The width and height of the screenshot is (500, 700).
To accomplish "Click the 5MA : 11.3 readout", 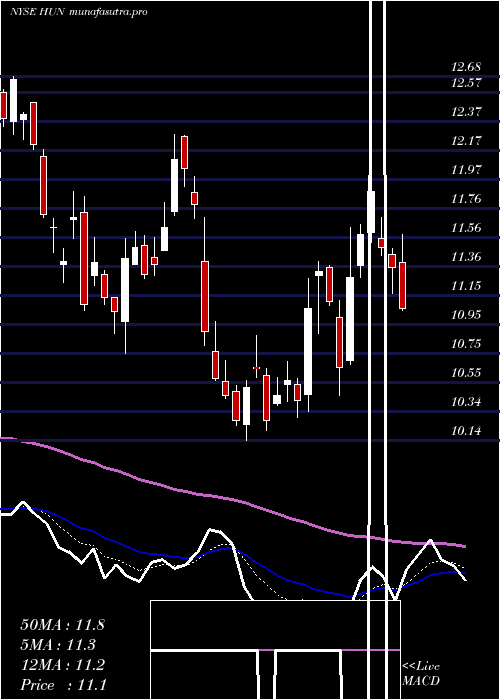I will (58, 645).
